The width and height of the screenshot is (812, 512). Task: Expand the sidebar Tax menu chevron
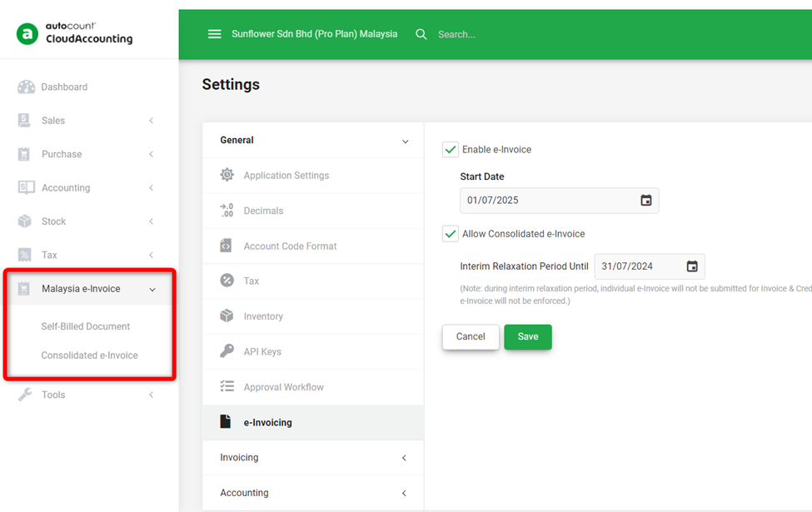coord(152,256)
